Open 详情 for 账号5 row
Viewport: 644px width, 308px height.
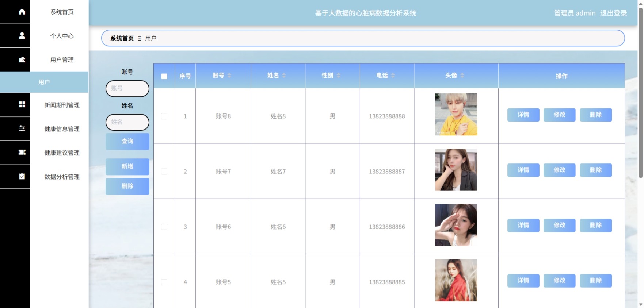[x=523, y=281]
